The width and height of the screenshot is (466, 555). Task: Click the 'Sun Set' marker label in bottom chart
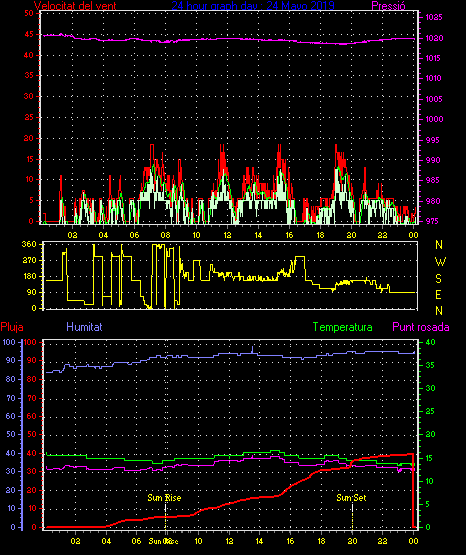351,498
